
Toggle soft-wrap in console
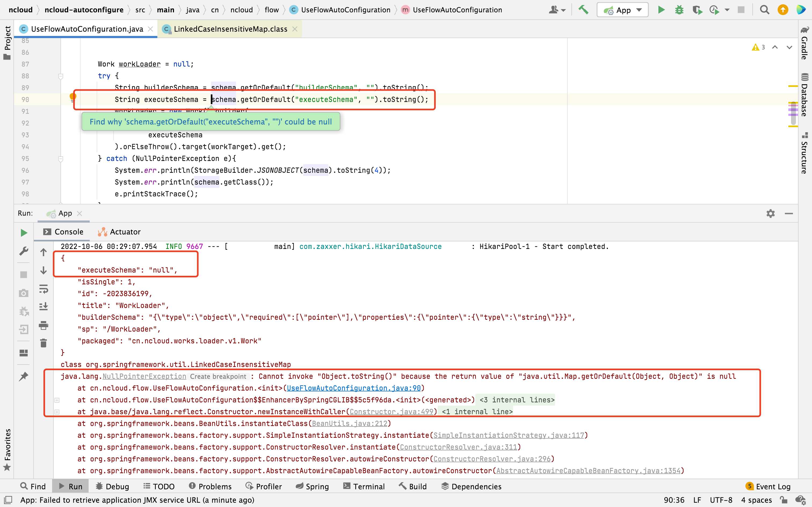[44, 289]
